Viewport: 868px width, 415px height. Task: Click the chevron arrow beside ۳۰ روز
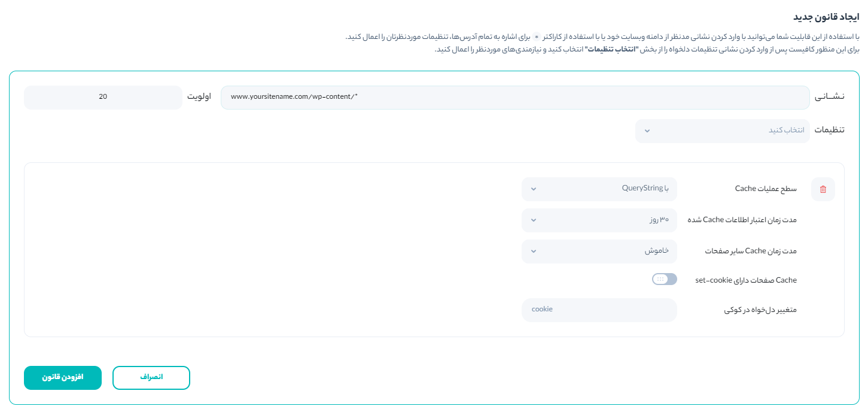[534, 220]
